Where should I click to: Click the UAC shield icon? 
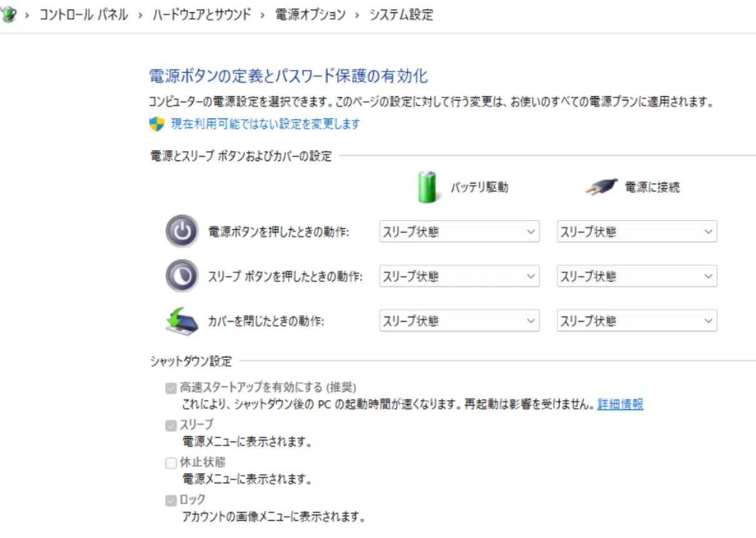point(156,124)
